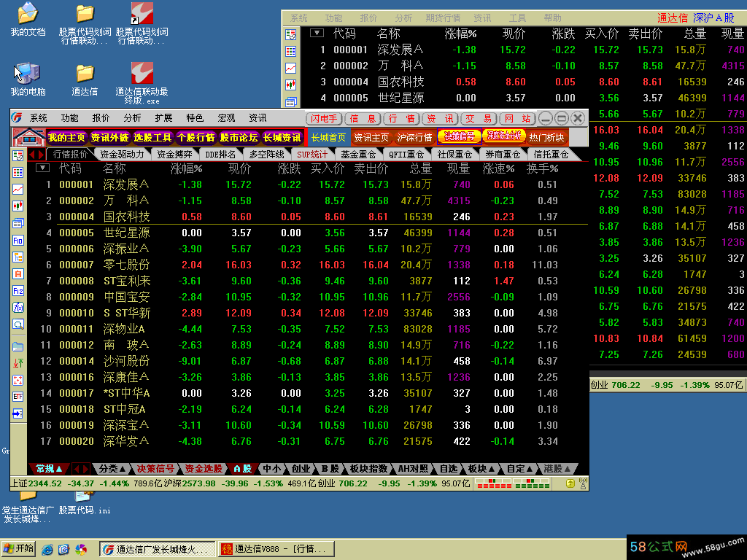Open the 特色 menu

(x=194, y=117)
